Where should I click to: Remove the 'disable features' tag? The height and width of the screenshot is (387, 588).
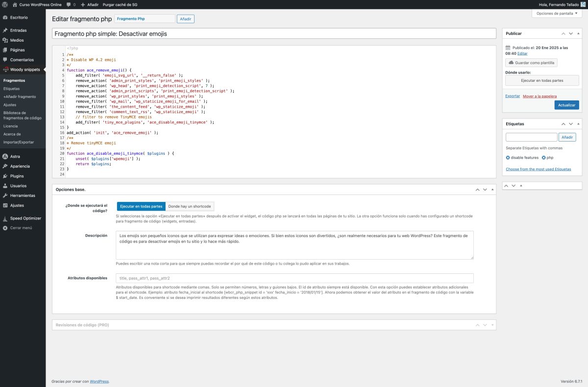pos(508,158)
